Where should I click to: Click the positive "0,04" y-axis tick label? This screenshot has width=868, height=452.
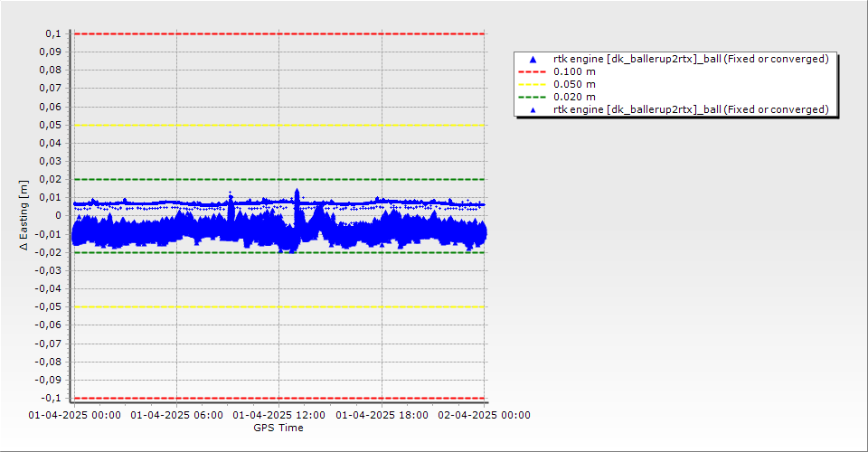(51, 144)
